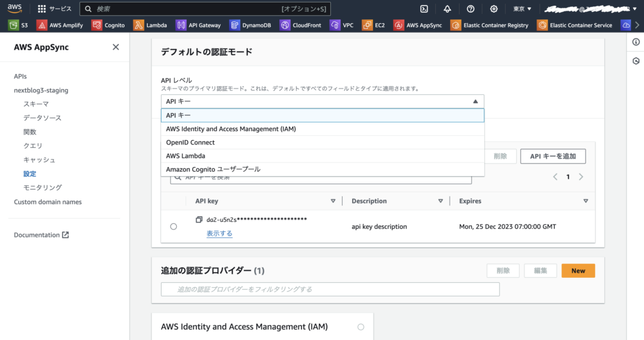Image resolution: width=644 pixels, height=340 pixels.
Task: Launch CloudShell from the top bar
Action: pyautogui.click(x=425, y=9)
